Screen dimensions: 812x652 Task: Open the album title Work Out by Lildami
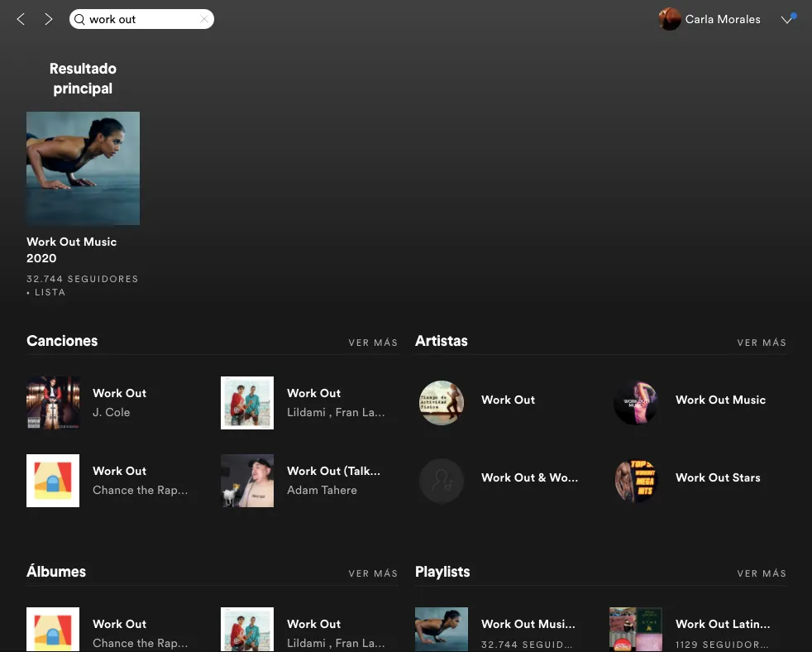point(314,624)
